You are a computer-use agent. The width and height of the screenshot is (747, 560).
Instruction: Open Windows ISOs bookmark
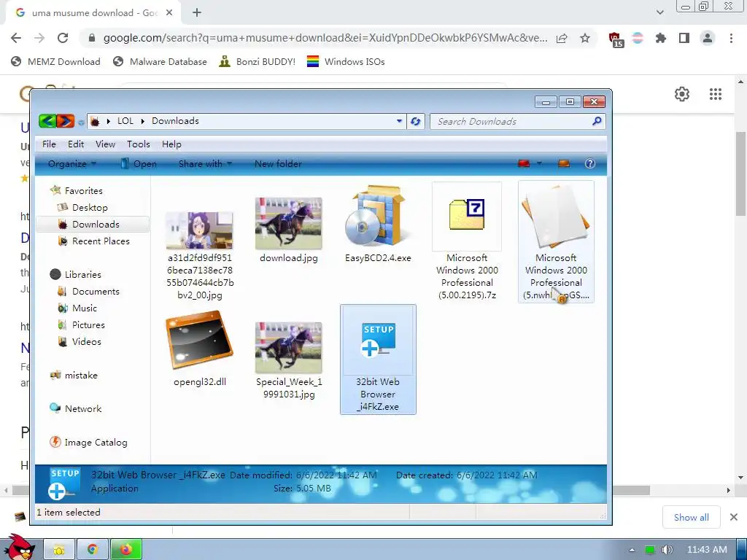pyautogui.click(x=346, y=61)
